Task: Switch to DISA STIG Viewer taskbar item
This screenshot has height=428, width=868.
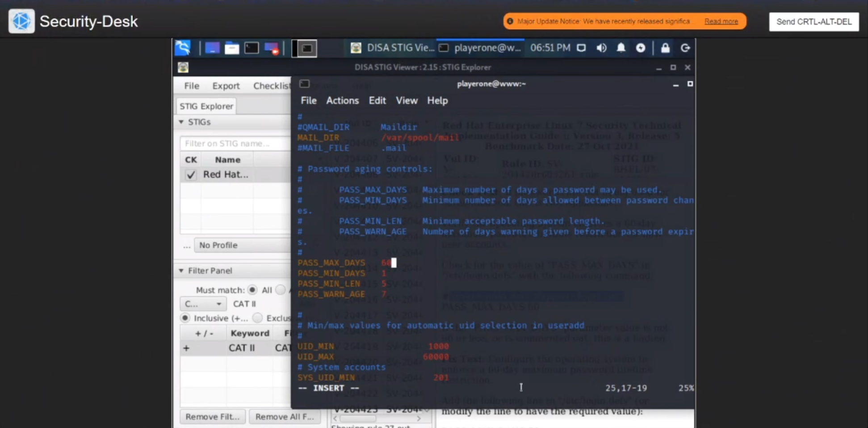Action: click(x=392, y=48)
